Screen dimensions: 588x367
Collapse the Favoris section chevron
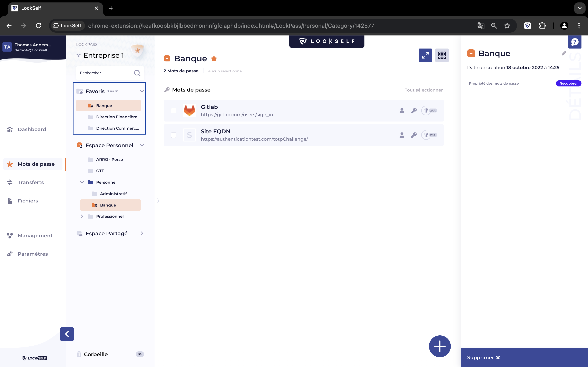click(142, 91)
